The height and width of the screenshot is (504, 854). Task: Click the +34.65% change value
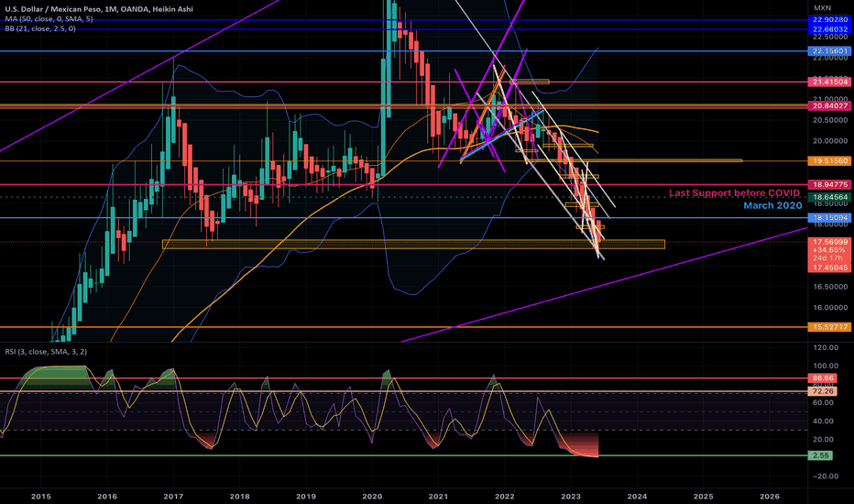click(830, 249)
